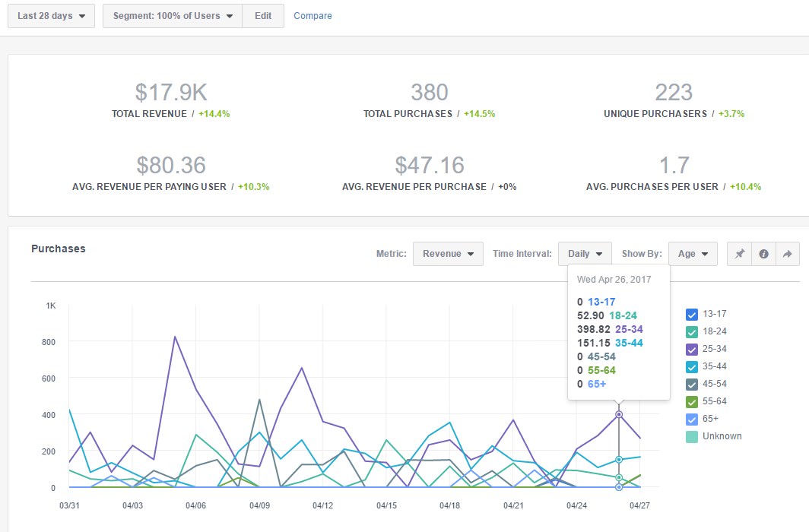Click the Wed Apr 26, 2017 tooltip date

(614, 280)
